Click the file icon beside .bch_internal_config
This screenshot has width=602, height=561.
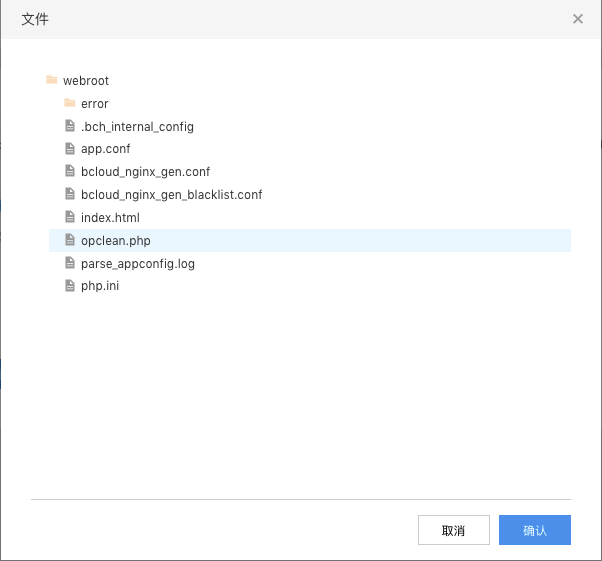click(70, 126)
